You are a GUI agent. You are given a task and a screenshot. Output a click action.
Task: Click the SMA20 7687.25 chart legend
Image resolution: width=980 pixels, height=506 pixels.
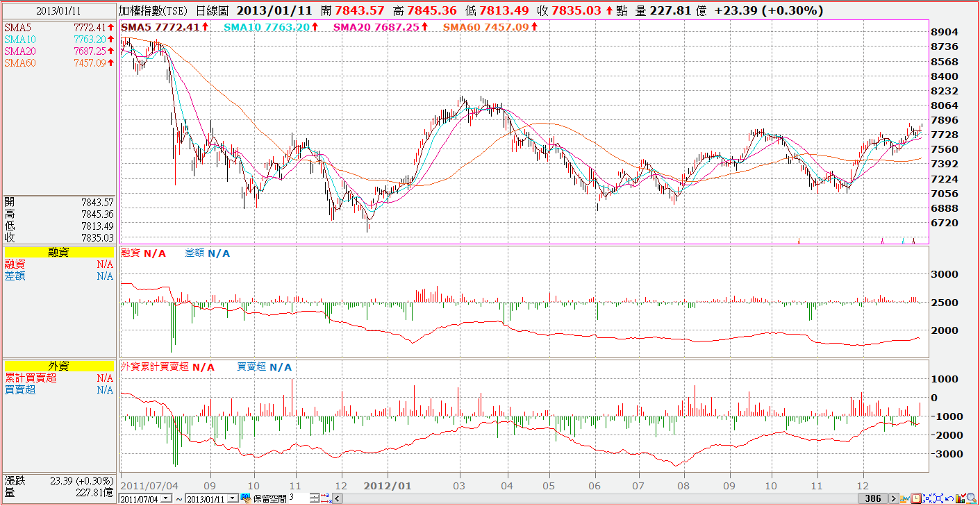pos(380,26)
